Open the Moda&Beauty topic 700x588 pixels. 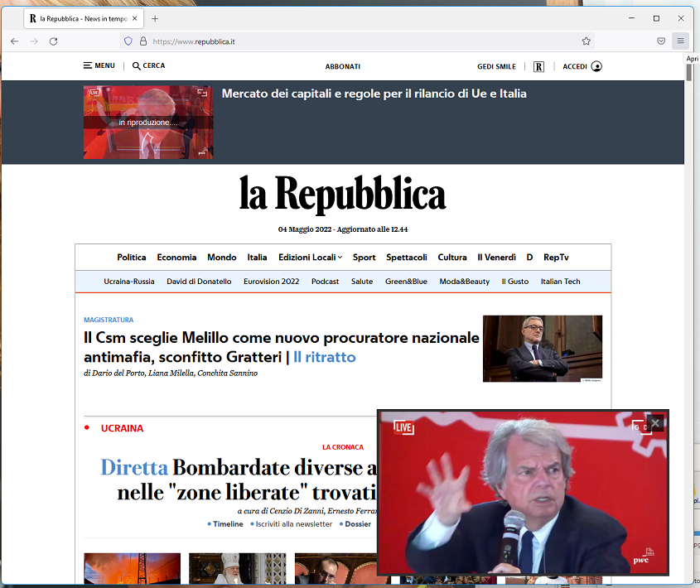[464, 282]
